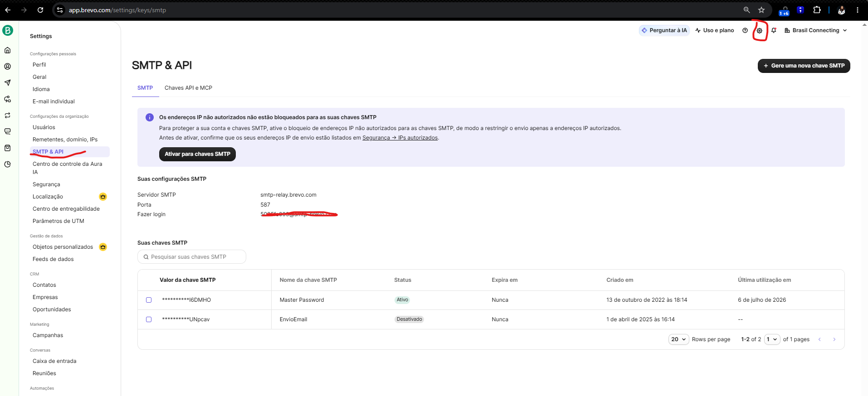Open Uso e plano in the header
The width and height of the screenshot is (868, 396).
[715, 30]
